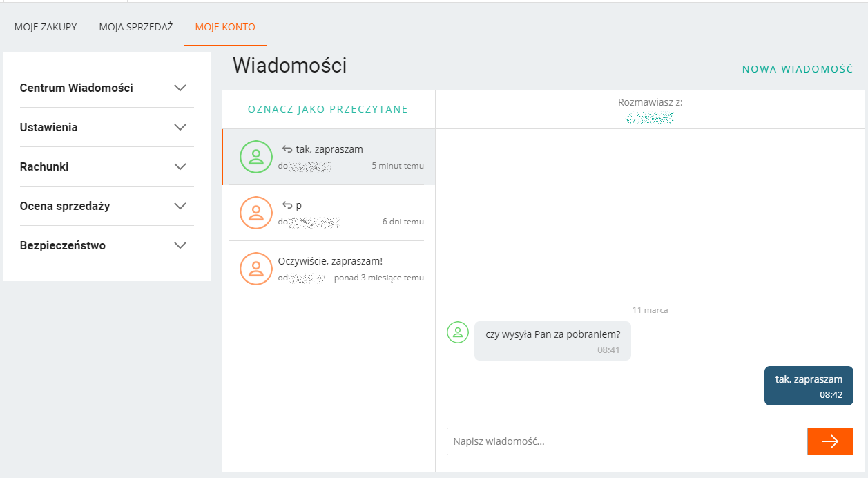868x478 pixels.
Task: Click avatar beside 'Oczywiście, zapraszam!' conversation
Action: pos(256,268)
